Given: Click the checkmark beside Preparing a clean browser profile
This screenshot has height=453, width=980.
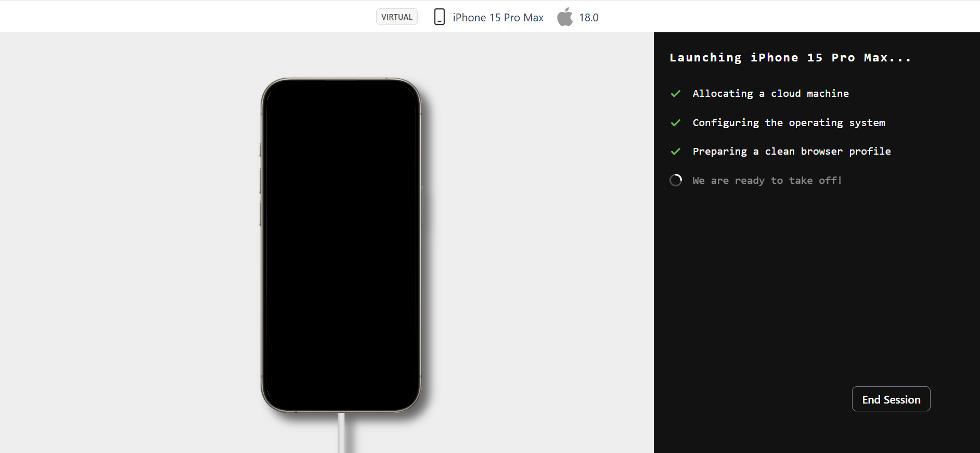Looking at the screenshot, I should 676,152.
